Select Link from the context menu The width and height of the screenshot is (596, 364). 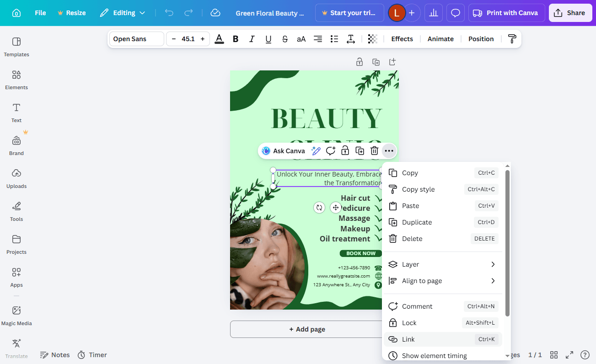tap(408, 339)
